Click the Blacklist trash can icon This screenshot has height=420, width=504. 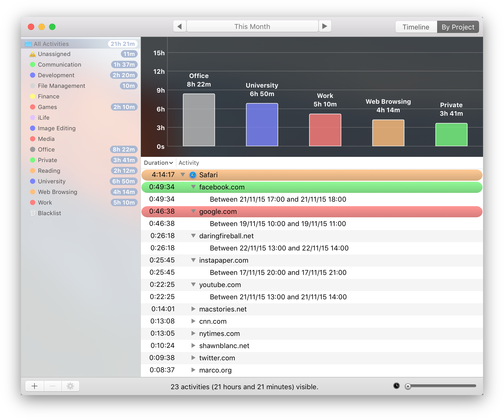33,213
